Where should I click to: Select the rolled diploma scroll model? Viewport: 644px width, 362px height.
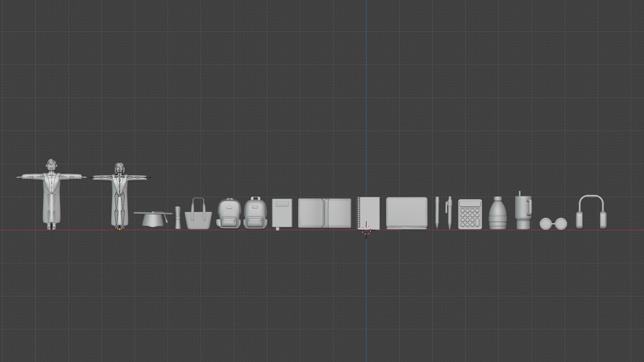click(x=178, y=217)
